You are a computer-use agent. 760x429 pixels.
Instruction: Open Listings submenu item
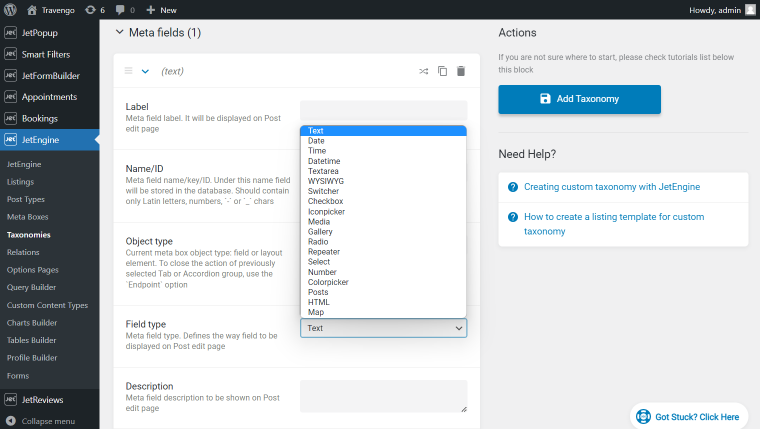click(x=20, y=182)
